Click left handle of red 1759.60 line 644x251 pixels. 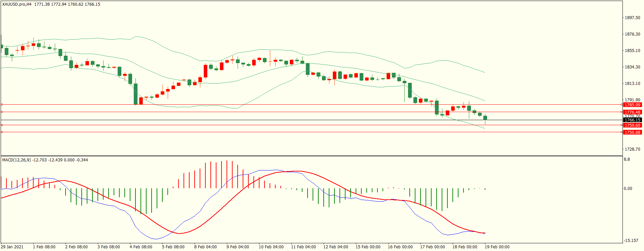coord(2,125)
